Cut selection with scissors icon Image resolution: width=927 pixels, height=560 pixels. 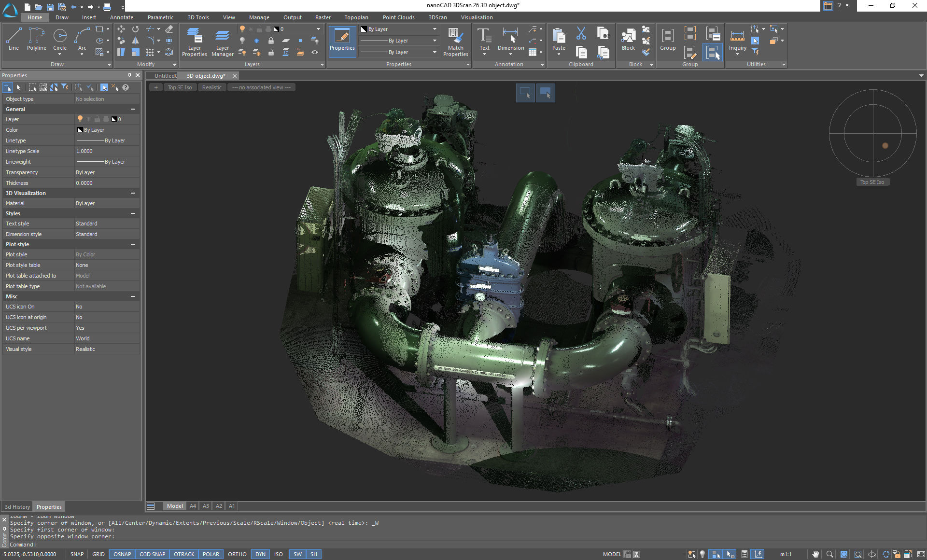pos(581,33)
